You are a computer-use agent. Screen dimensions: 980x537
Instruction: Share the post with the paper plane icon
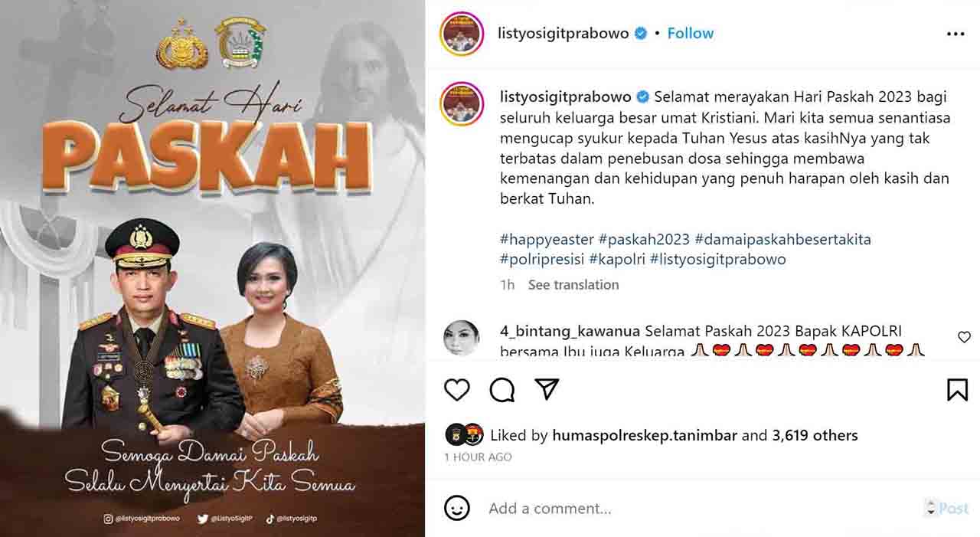point(547,389)
